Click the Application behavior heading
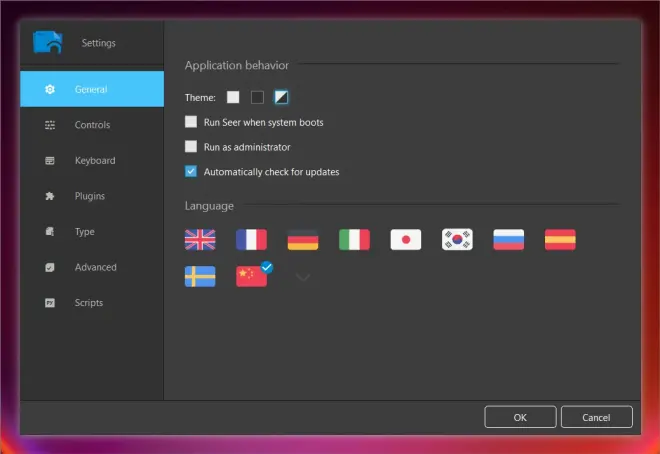The width and height of the screenshot is (660, 454). pos(237,65)
